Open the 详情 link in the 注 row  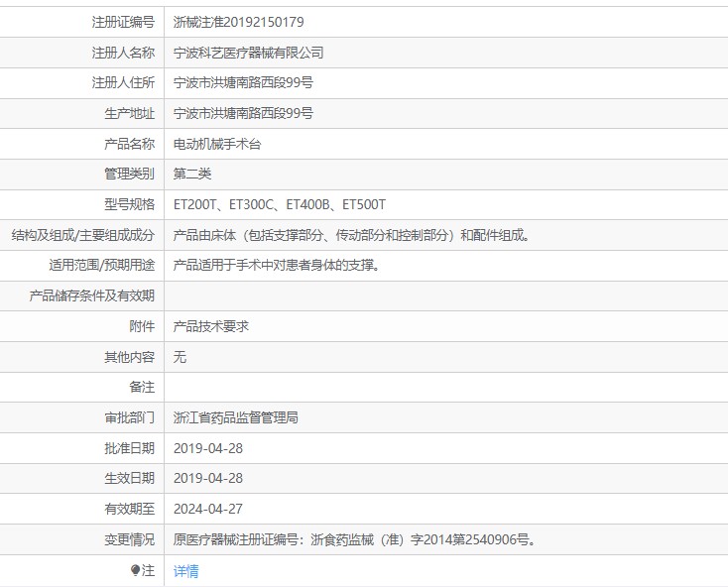click(185, 571)
